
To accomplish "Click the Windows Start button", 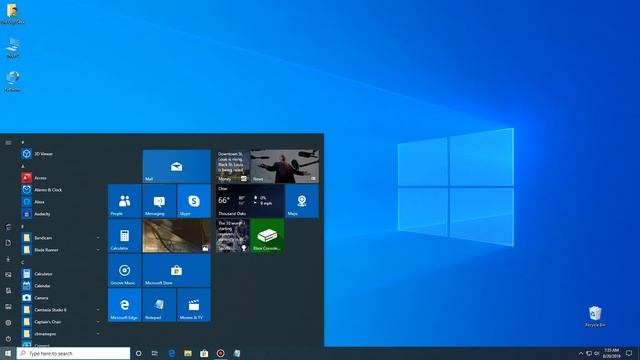I will (8, 353).
